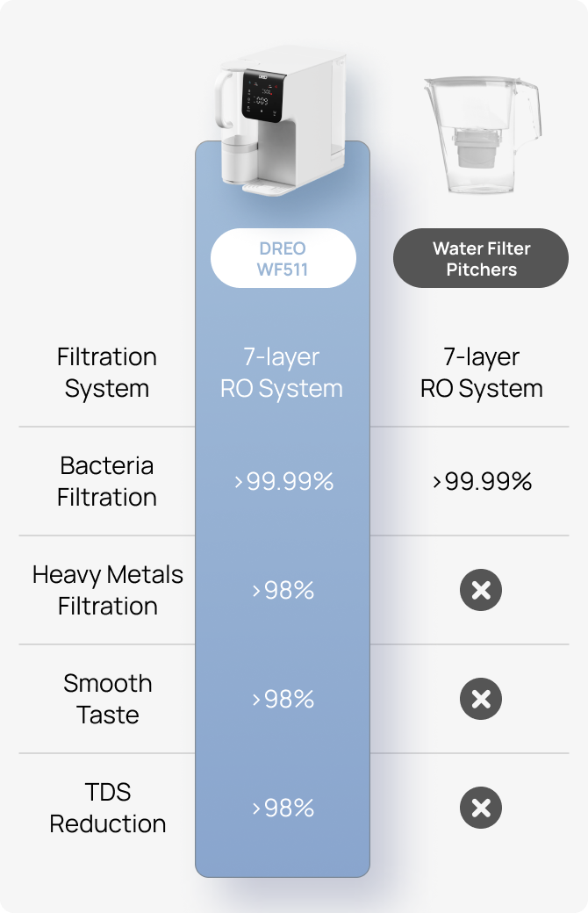This screenshot has height=913, width=588.
Task: Click >99.99% value in DREO column
Action: [283, 481]
